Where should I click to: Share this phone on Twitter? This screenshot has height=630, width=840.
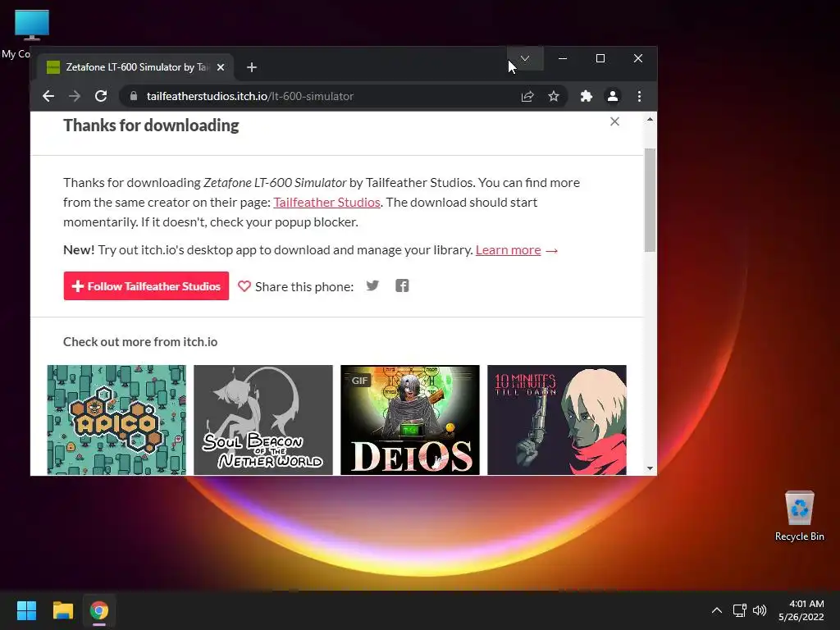[372, 285]
